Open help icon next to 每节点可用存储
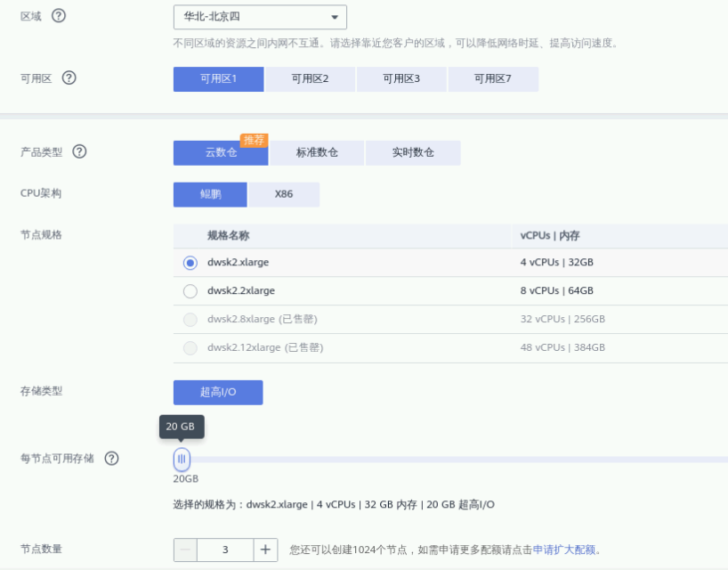 click(x=111, y=459)
